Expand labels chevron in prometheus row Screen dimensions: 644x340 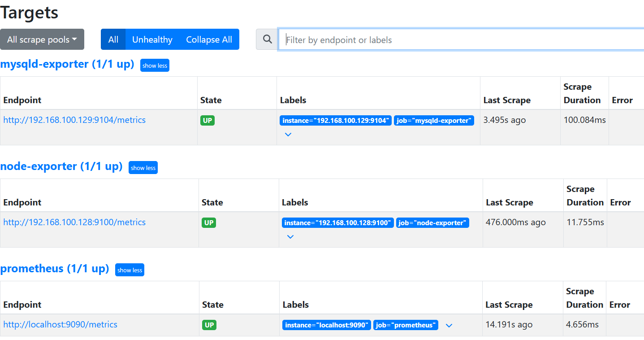click(449, 326)
